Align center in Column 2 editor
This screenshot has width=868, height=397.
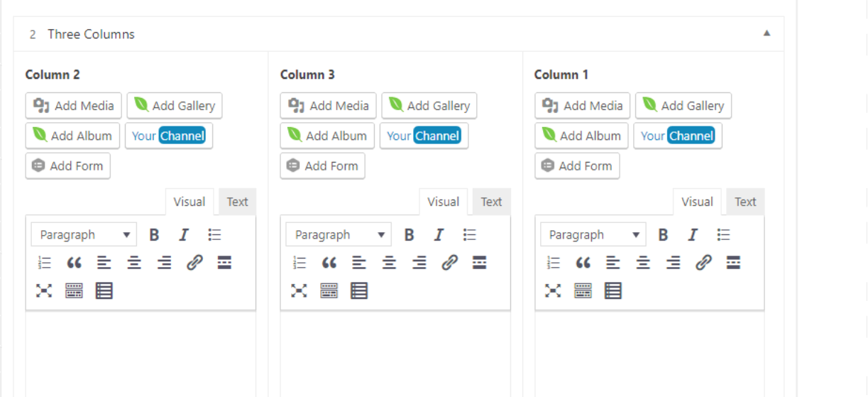pos(134,263)
